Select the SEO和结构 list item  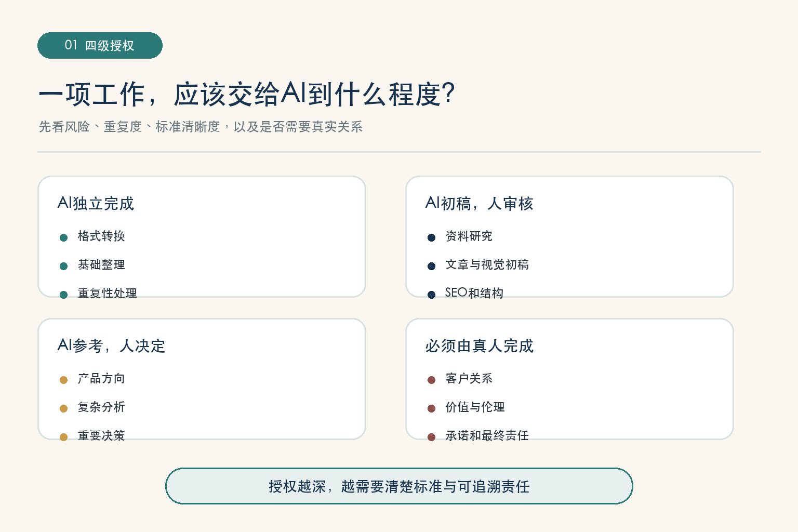coord(474,293)
